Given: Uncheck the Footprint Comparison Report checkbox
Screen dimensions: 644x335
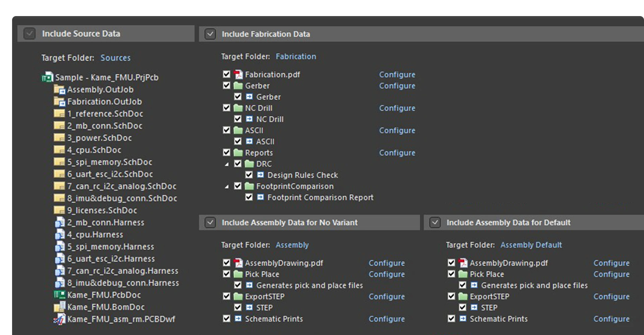Looking at the screenshot, I should (x=249, y=197).
